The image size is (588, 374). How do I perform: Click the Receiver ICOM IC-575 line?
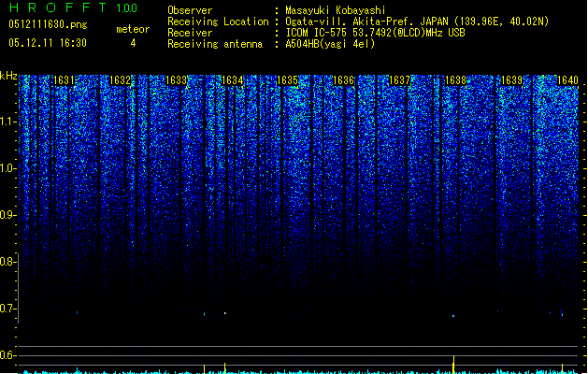376,33
